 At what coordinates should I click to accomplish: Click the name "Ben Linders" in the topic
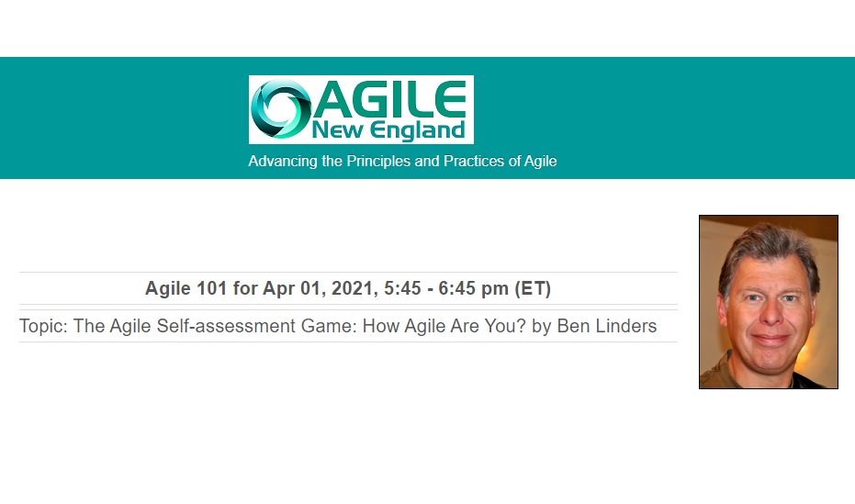point(606,326)
